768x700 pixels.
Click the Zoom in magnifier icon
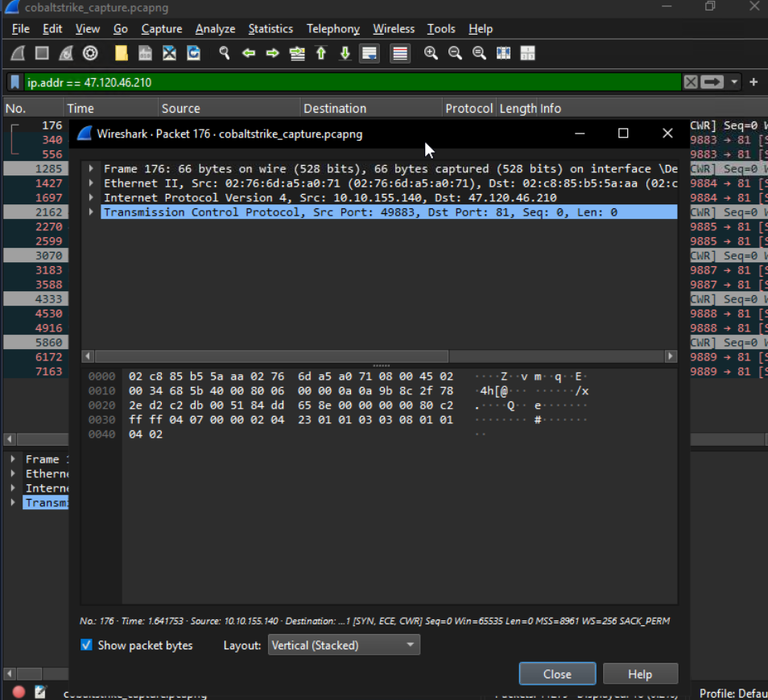(x=431, y=53)
